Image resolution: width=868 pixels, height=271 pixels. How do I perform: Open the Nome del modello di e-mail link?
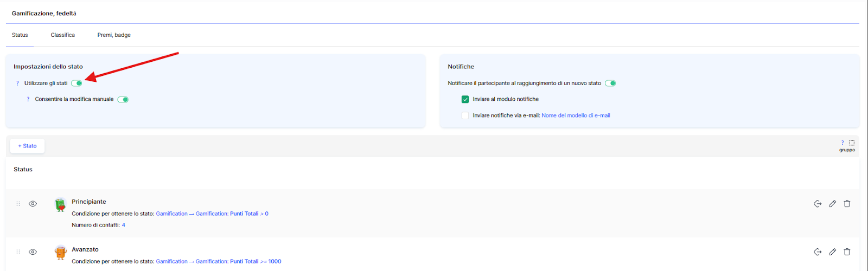576,115
